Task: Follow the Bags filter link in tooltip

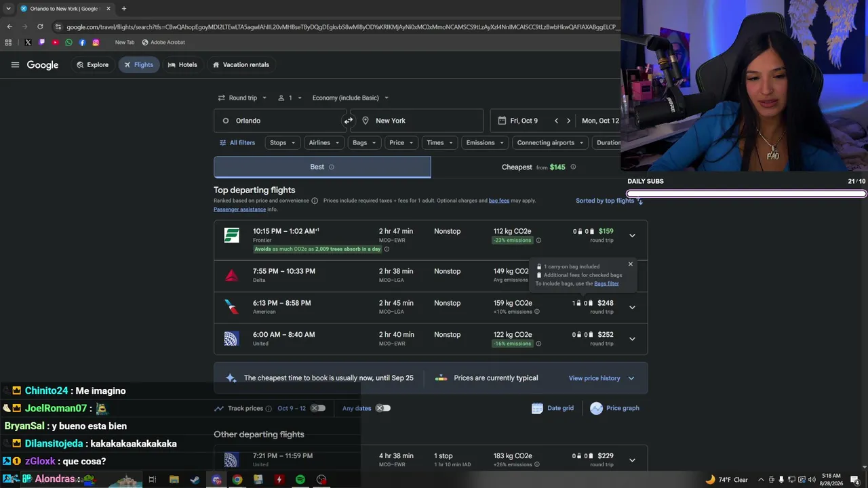Action: [606, 283]
